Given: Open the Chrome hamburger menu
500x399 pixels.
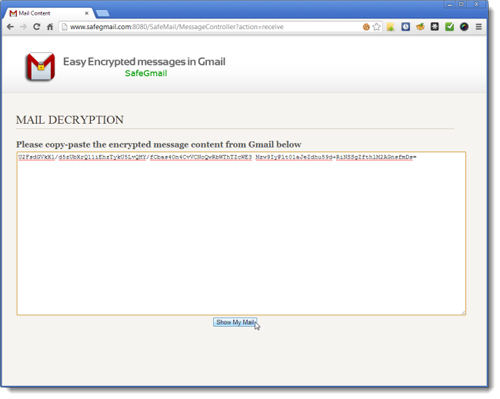Looking at the screenshot, I should (479, 27).
